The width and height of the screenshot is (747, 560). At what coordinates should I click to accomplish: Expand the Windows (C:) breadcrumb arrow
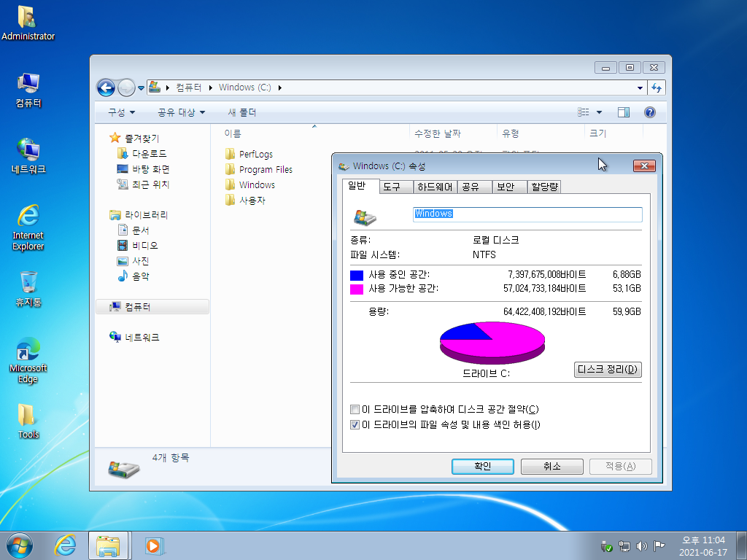[x=279, y=87]
